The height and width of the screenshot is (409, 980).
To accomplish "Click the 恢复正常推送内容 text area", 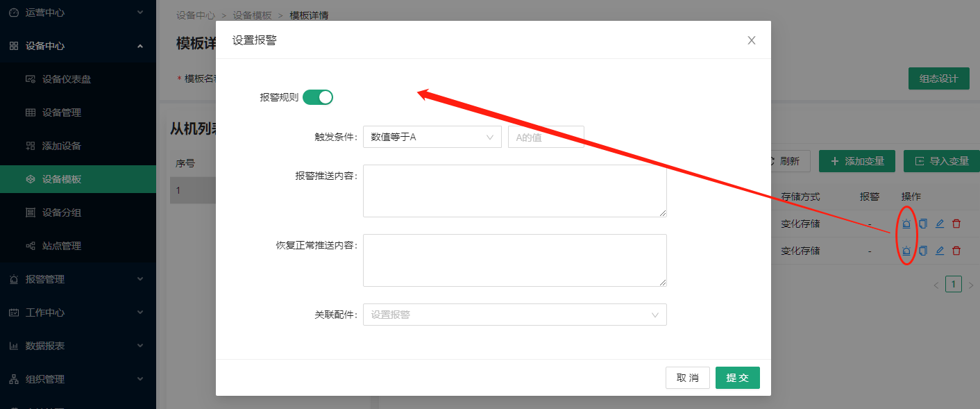I will [514, 260].
